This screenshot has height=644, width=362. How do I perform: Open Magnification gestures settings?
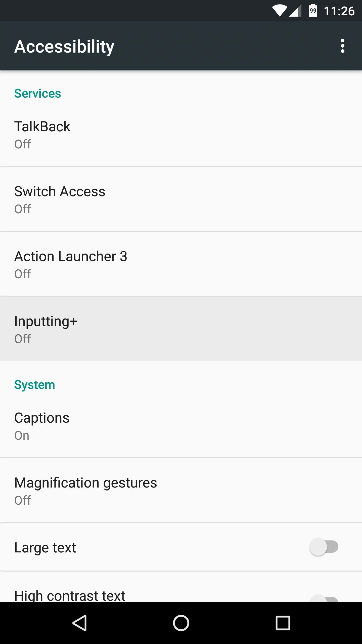coord(181,491)
